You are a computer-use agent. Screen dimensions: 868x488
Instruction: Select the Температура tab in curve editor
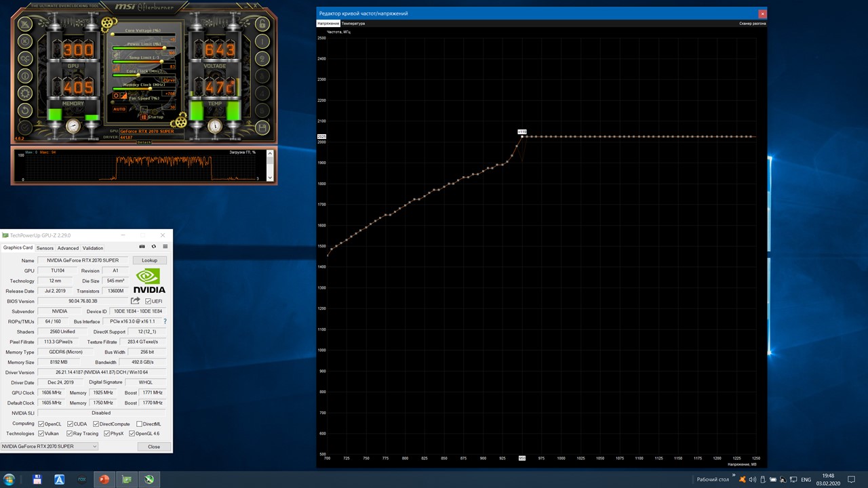point(353,23)
